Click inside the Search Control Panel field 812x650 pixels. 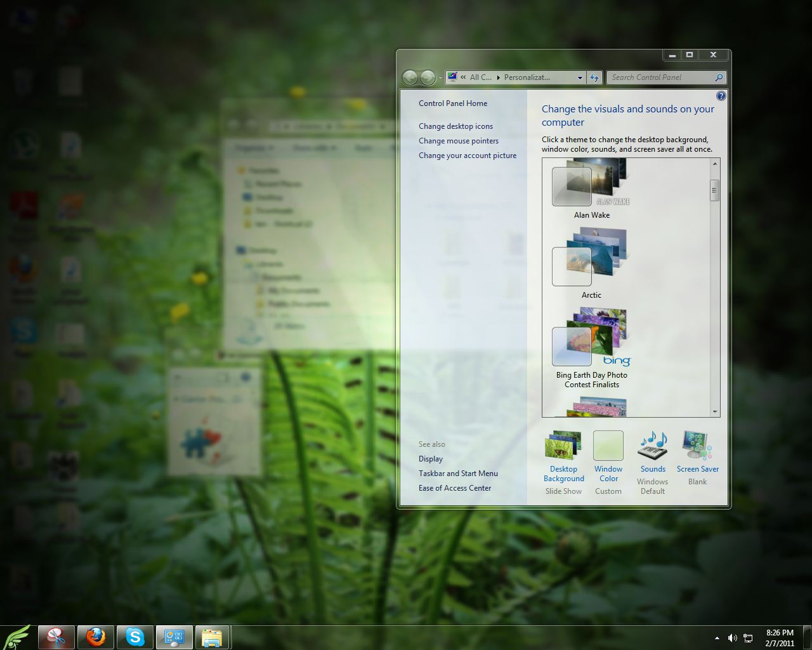[660, 77]
